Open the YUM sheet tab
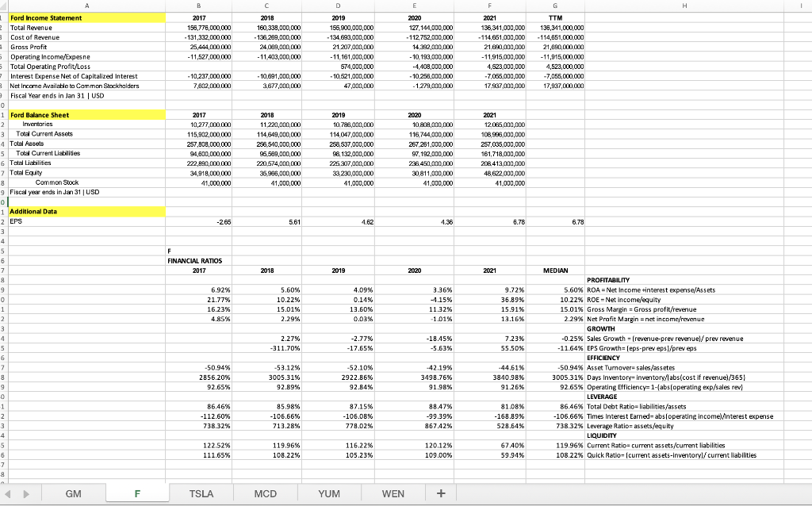 point(327,493)
